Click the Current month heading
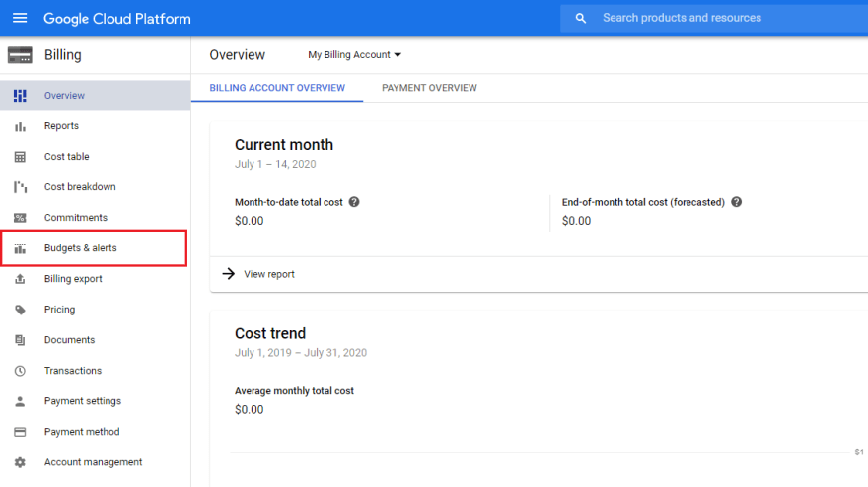This screenshot has width=868, height=487. click(x=284, y=145)
